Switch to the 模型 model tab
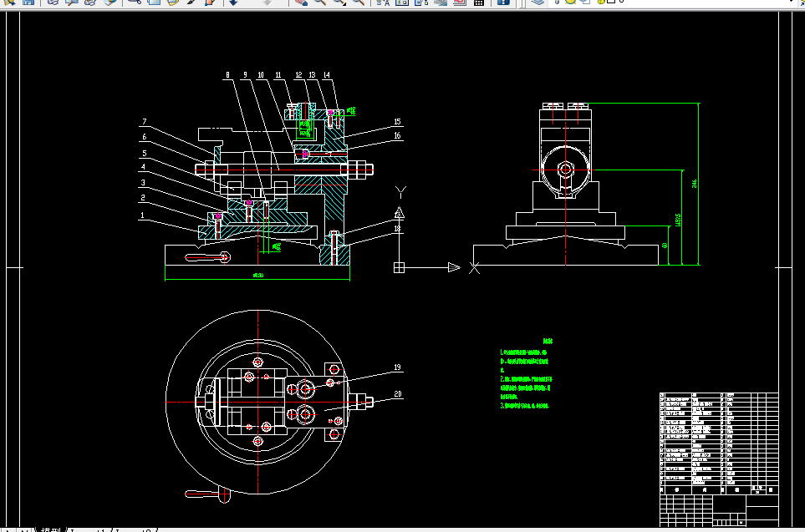The image size is (805, 532). [x=50, y=530]
